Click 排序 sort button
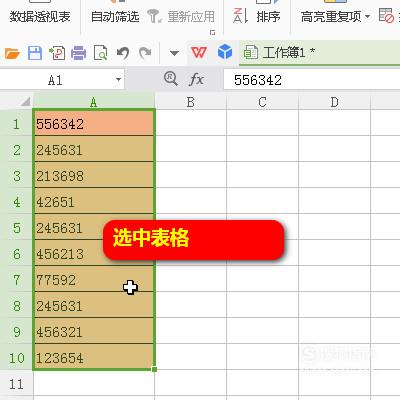400x400 pixels. (x=268, y=16)
